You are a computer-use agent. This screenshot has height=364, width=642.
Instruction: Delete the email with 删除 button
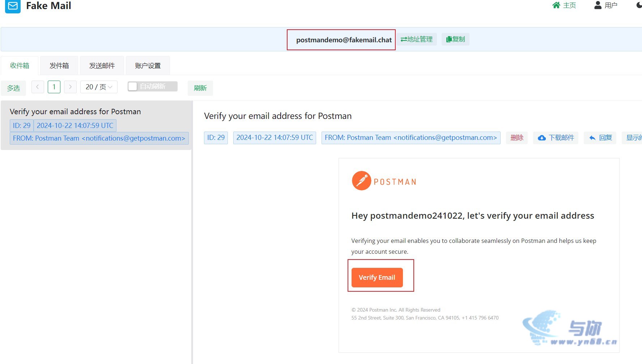[517, 138]
